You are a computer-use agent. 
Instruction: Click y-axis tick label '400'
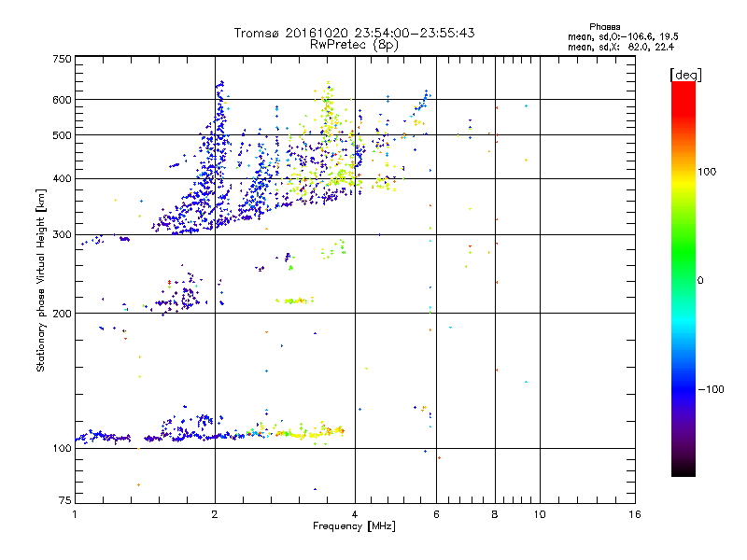(62, 179)
